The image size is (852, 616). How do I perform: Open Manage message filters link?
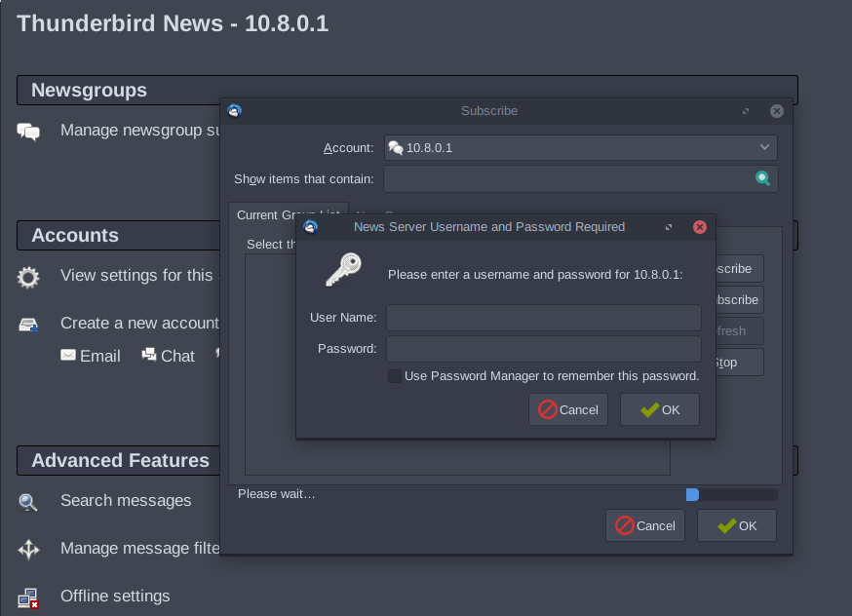(x=140, y=548)
